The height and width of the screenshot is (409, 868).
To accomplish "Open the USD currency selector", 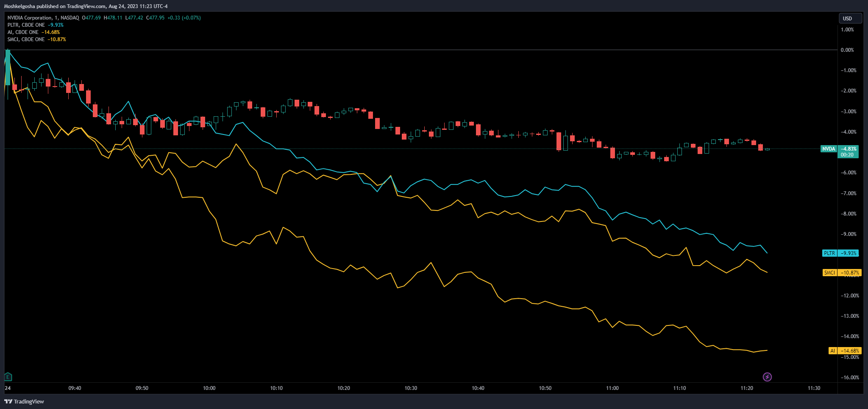I will 850,18.
